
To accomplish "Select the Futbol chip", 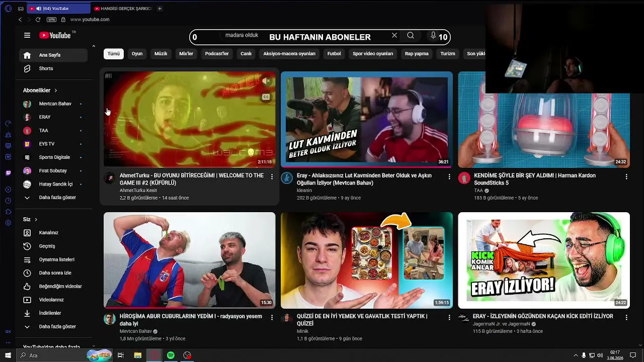I will click(334, 54).
